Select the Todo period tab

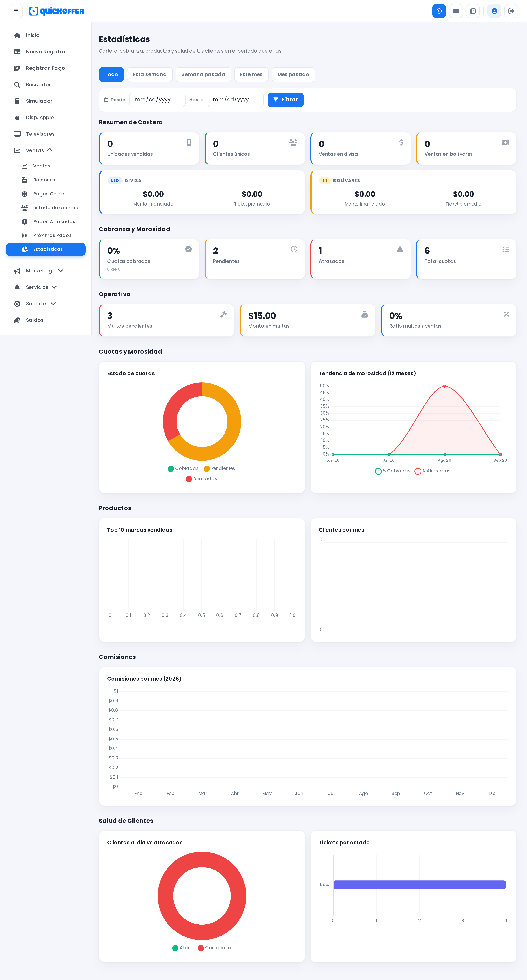tap(111, 75)
